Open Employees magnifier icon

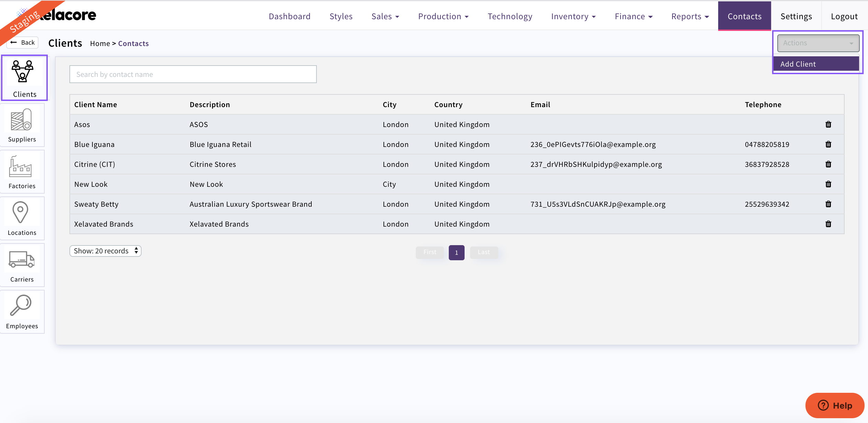22,311
